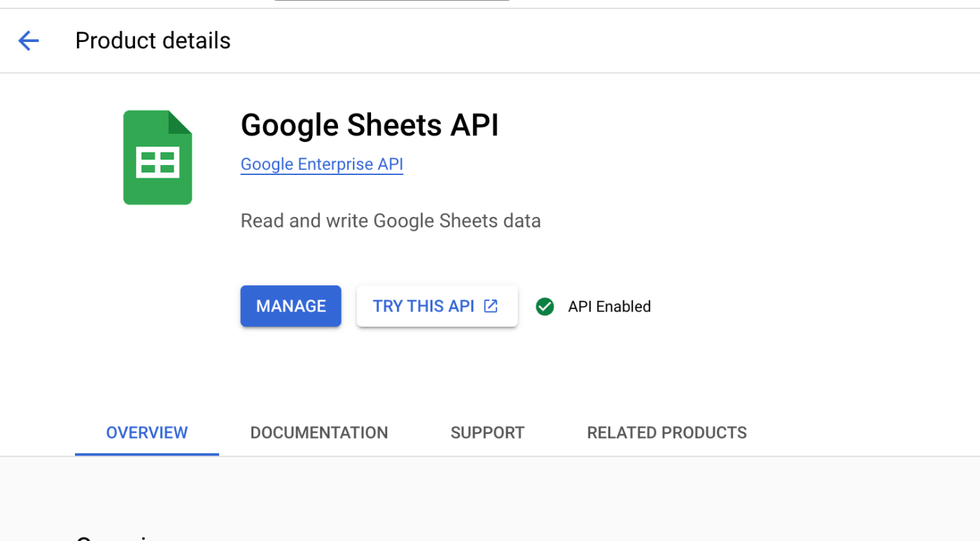Select the Support tab
Image resolution: width=980 pixels, height=541 pixels.
point(487,433)
